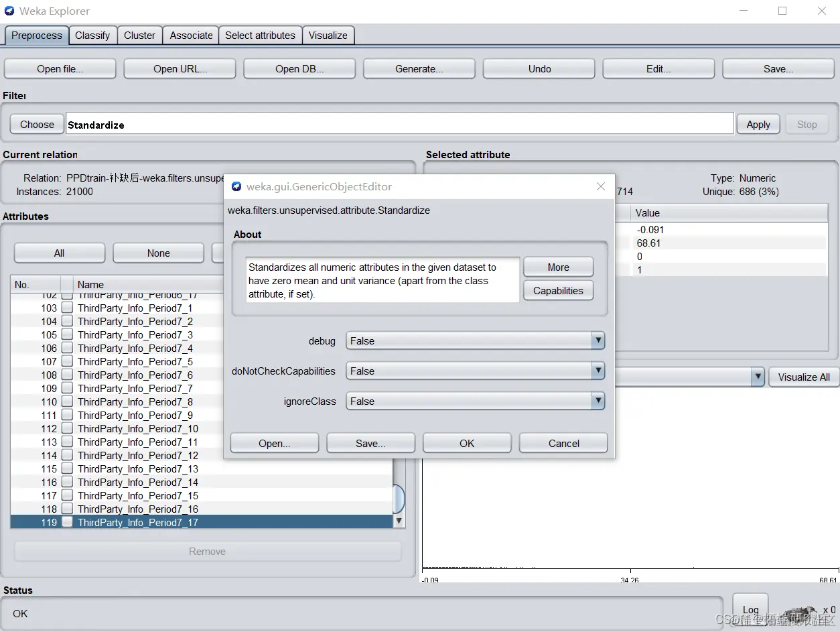This screenshot has width=840, height=632.
Task: Click the Open URL... button
Action: pos(180,68)
